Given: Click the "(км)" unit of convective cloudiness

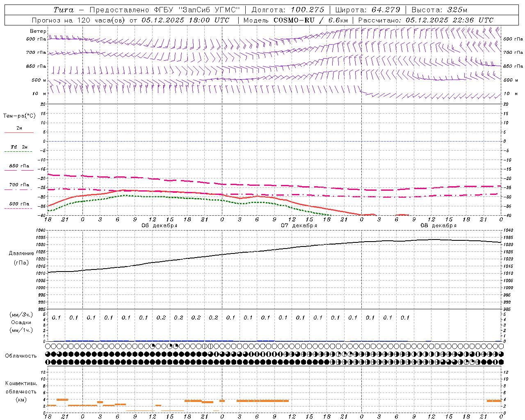Looking at the screenshot, I should click(21, 399).
